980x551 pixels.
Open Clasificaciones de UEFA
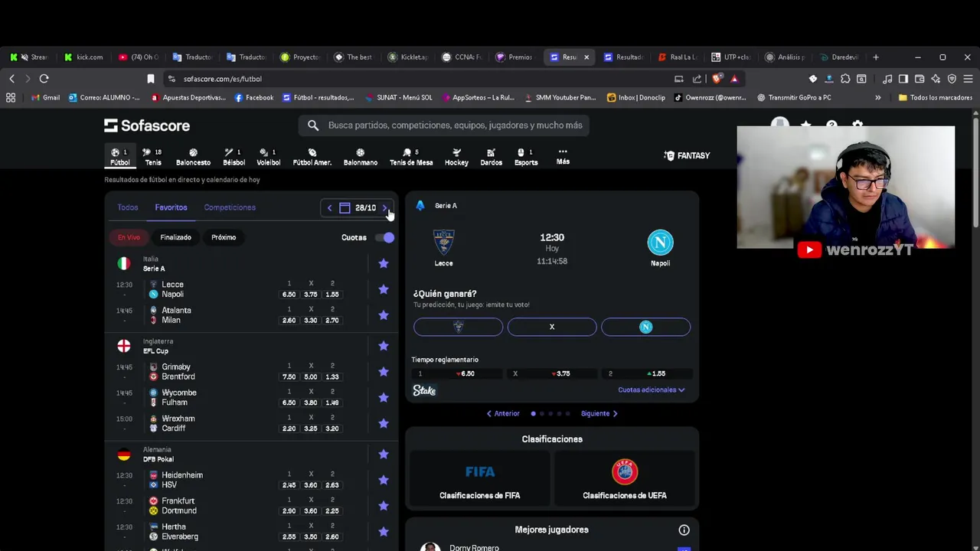[x=624, y=479]
